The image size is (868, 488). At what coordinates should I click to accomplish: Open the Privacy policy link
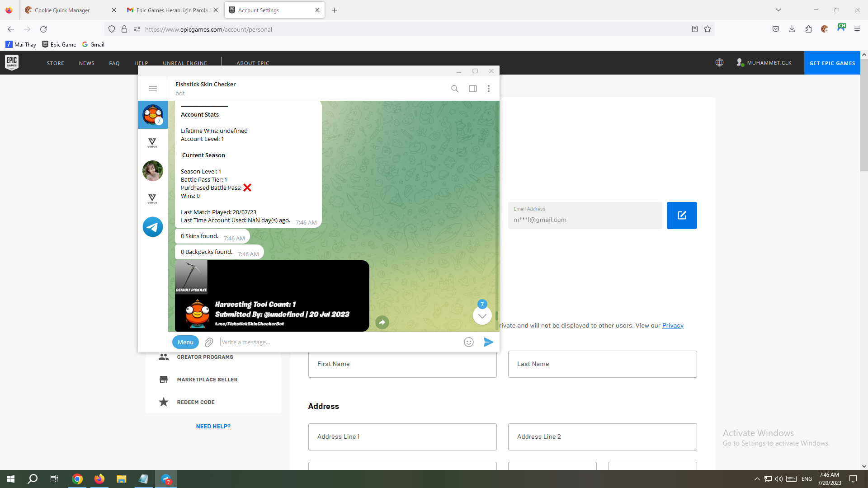pos(673,325)
